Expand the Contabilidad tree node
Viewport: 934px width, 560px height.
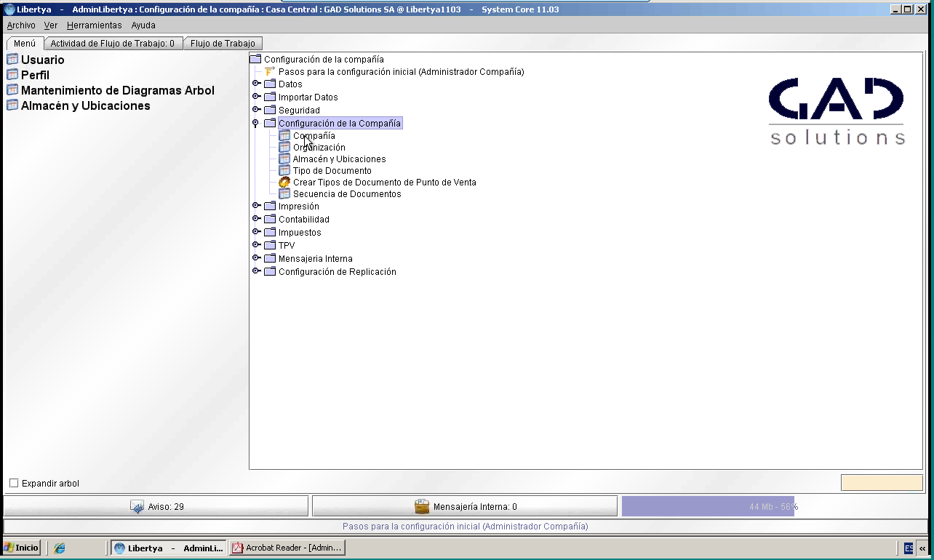coord(256,218)
